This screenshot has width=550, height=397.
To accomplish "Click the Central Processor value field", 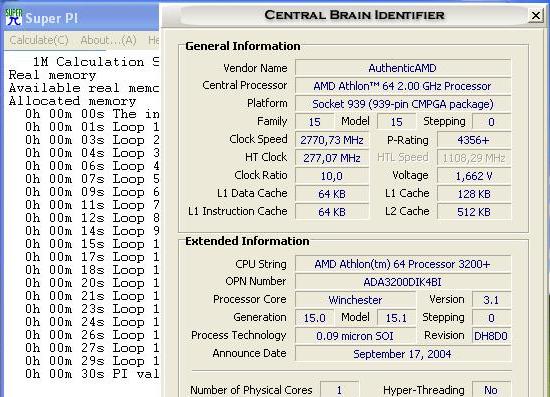I will point(403,86).
